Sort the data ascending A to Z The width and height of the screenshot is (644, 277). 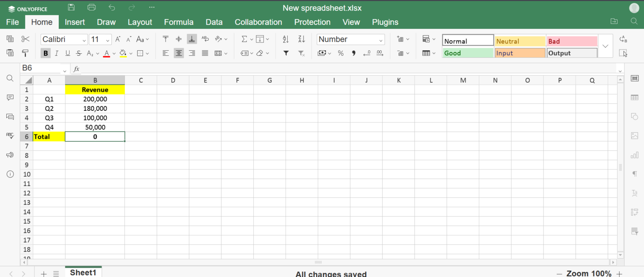tap(286, 39)
